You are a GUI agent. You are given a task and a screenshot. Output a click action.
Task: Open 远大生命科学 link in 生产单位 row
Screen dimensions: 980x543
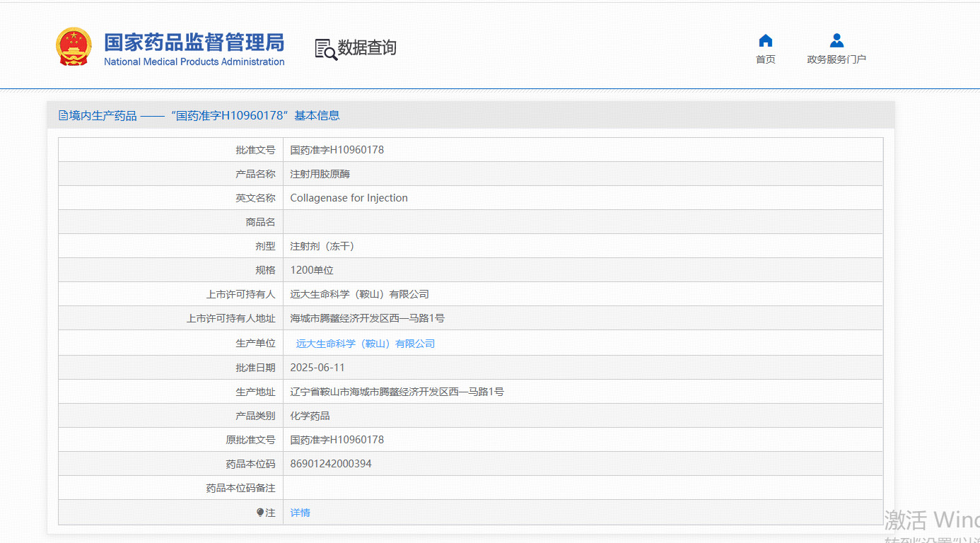[x=365, y=344]
